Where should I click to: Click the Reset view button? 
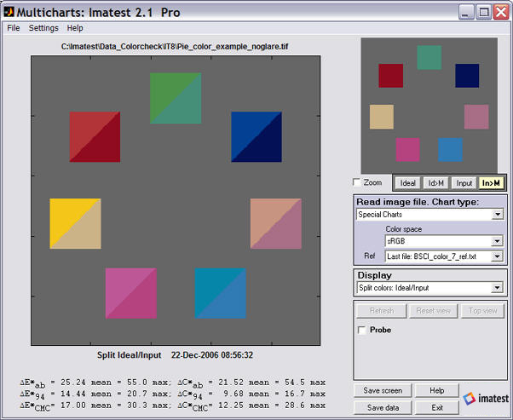click(x=433, y=311)
